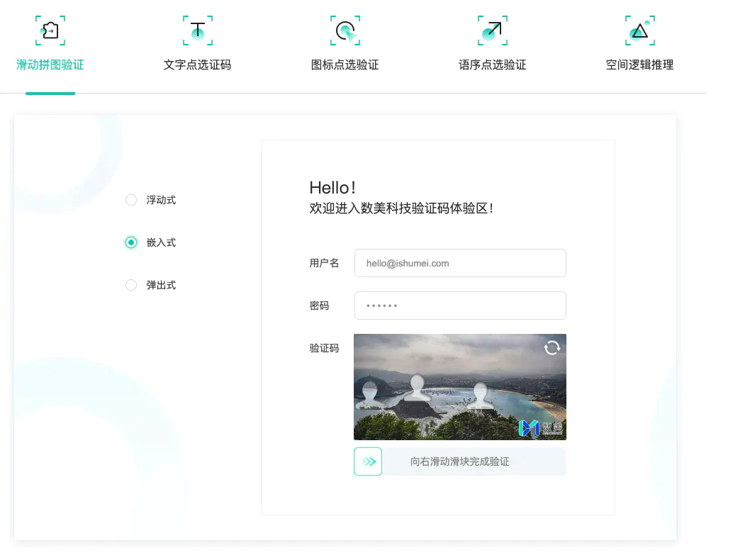The image size is (733, 560).
Task: Click the 欢迎进入数美科技验证码体验区 welcome text
Action: coord(401,208)
